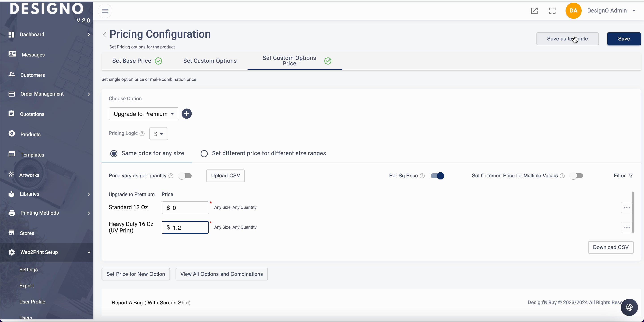
Task: Open the external link icon in header
Action: coord(534,11)
